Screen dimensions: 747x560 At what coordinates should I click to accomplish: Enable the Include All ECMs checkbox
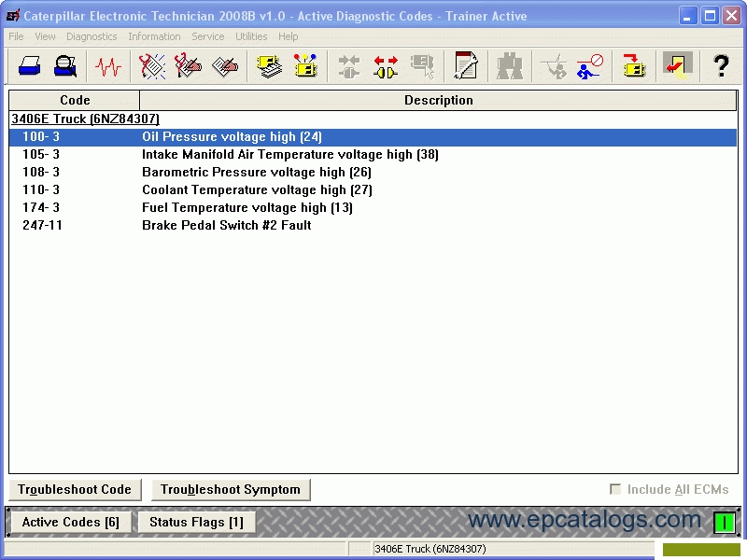point(615,489)
